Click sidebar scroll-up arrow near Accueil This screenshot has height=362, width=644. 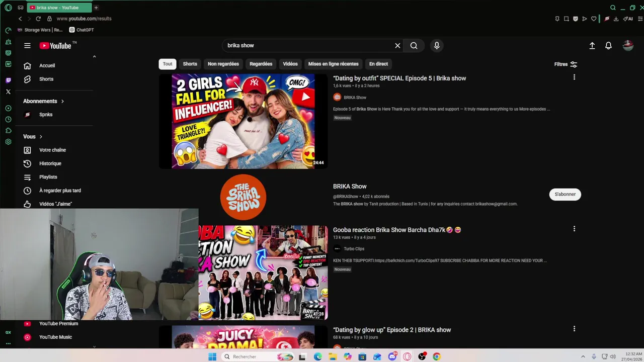(x=94, y=56)
